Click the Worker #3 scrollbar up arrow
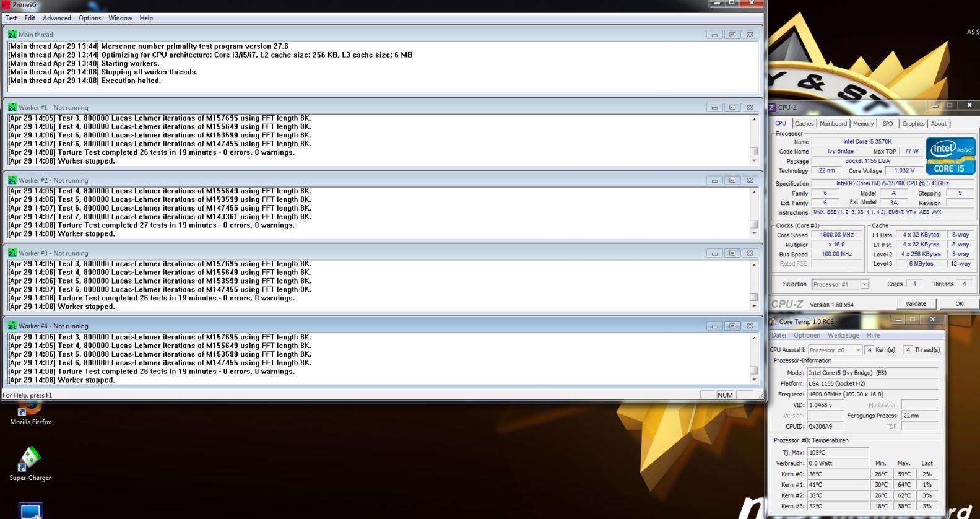 [753, 264]
